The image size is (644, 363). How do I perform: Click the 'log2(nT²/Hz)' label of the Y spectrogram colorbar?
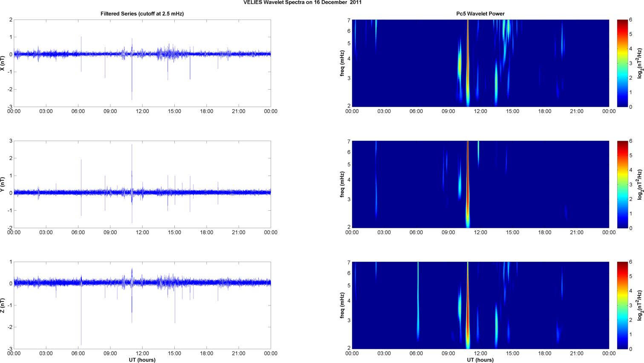click(x=640, y=184)
